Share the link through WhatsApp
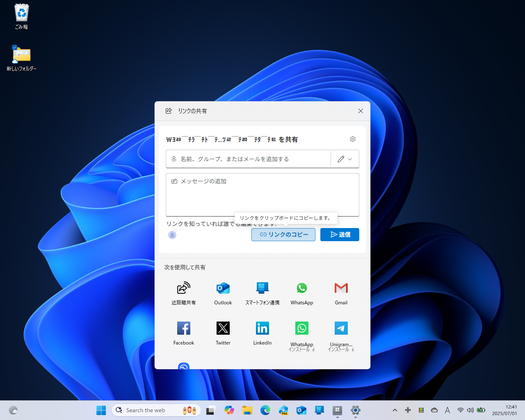Viewport: 525px width, 420px height. click(301, 292)
